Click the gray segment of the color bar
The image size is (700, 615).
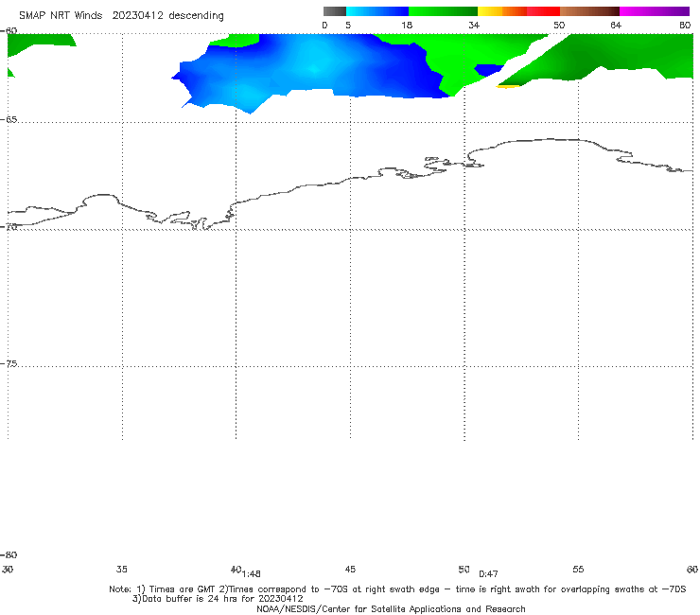(x=334, y=11)
